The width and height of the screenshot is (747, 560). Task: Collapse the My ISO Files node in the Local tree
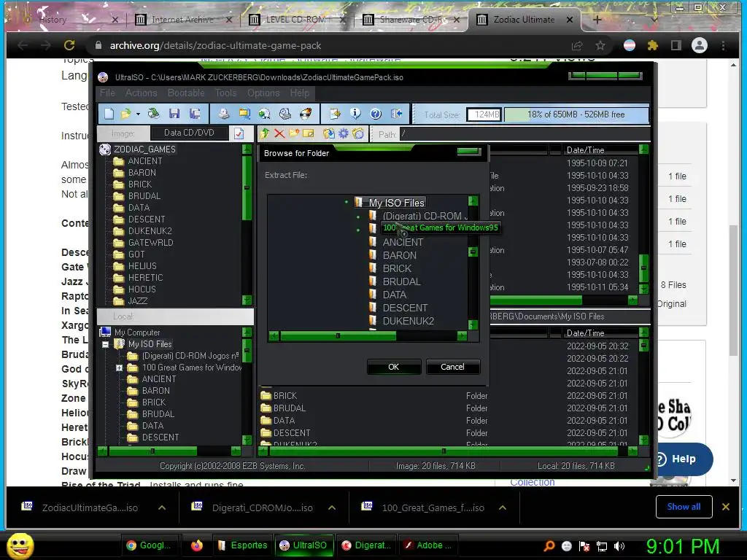click(106, 344)
